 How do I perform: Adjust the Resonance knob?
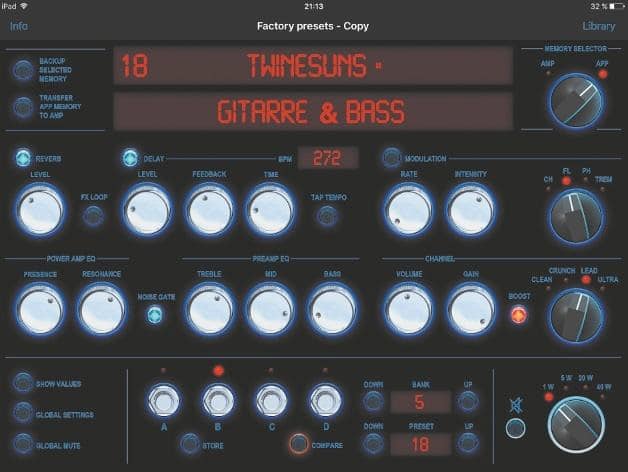click(x=102, y=310)
